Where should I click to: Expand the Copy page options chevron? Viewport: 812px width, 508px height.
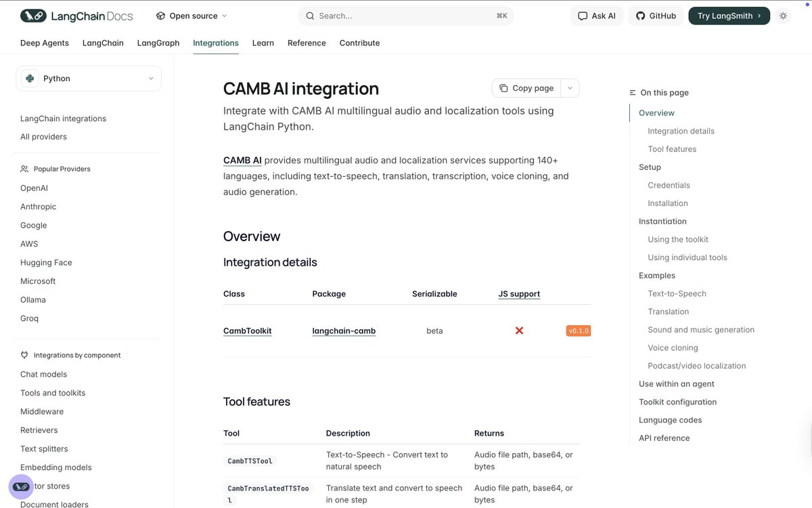[x=570, y=88]
